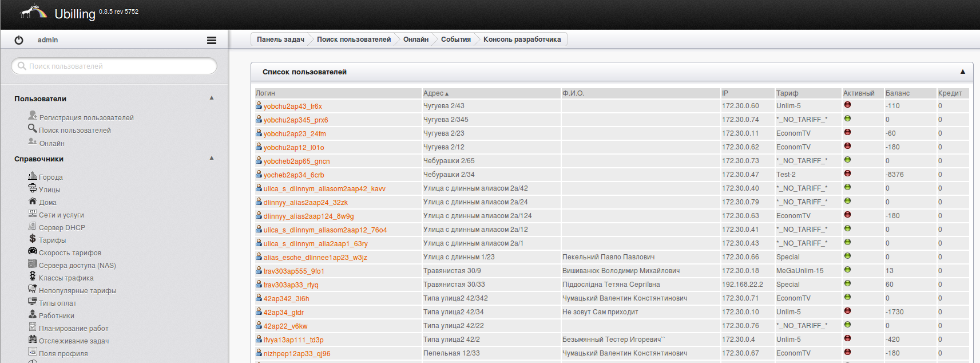Open Tariffs via the dollar sign icon

click(x=33, y=239)
